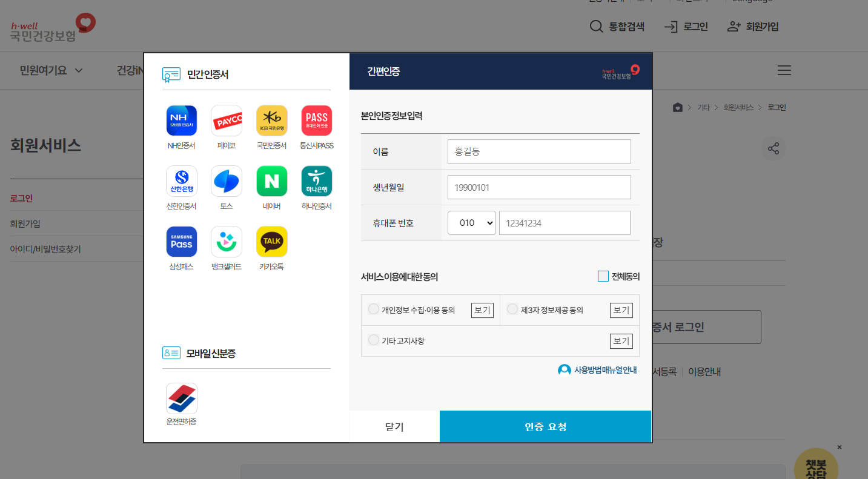Close the chatbot bubble with x
This screenshot has width=868, height=479.
839,447
